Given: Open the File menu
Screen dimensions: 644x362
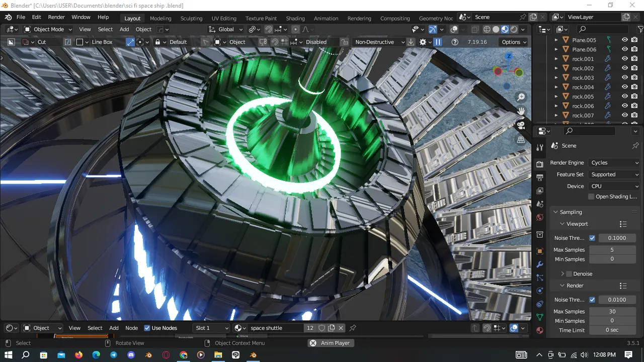Looking at the screenshot, I should pyautogui.click(x=21, y=17).
